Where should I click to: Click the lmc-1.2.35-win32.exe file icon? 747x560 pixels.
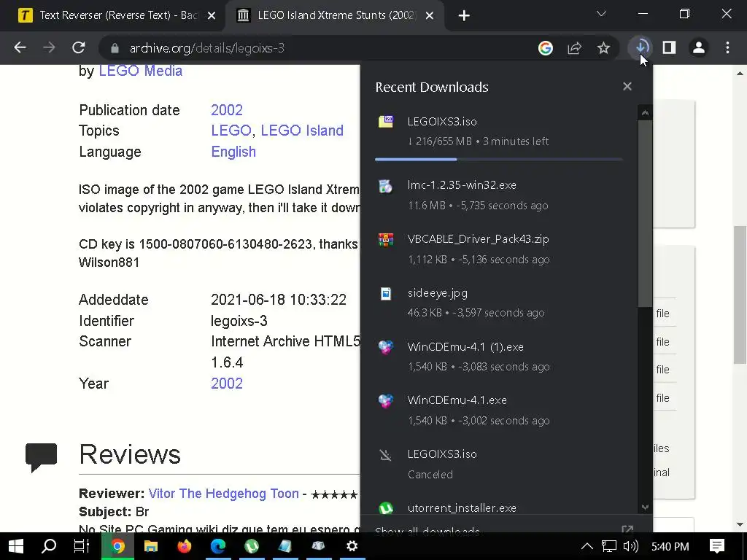386,186
